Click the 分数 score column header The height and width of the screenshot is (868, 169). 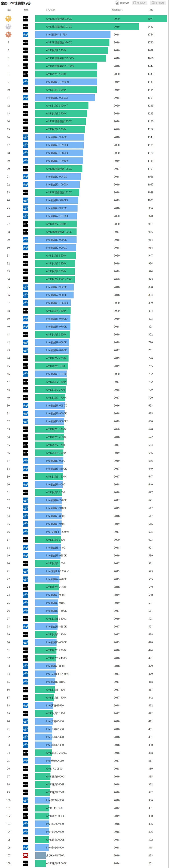[x=151, y=10]
